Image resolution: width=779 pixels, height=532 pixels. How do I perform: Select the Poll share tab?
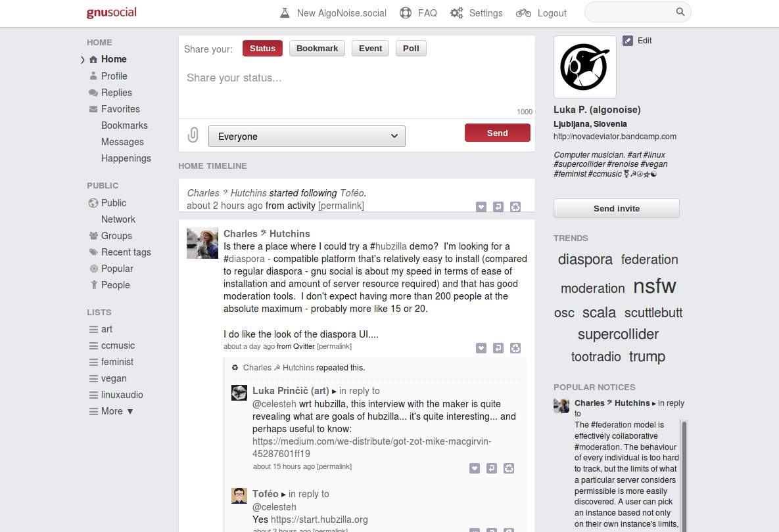click(x=411, y=48)
